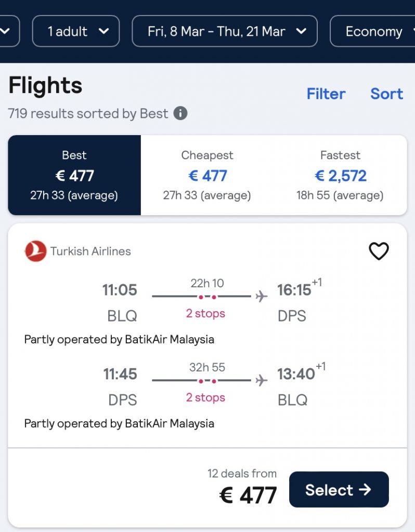The height and width of the screenshot is (532, 415).
Task: Click the outbound 11:05 BLQ departure time
Action: 120,290
